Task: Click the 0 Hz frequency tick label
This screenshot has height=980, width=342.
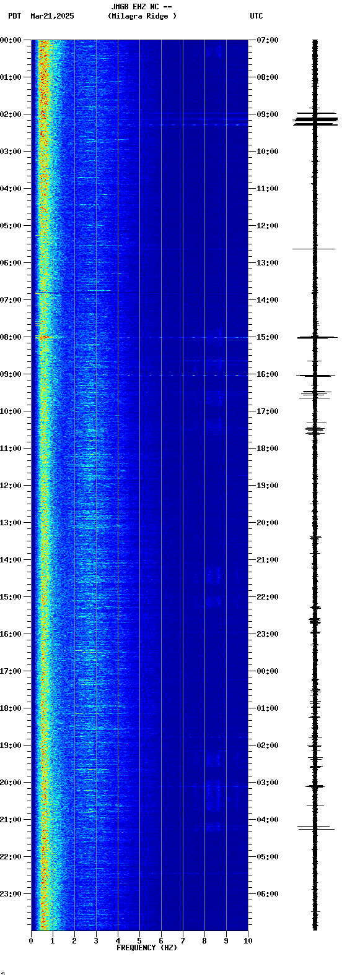Action: tap(31, 941)
